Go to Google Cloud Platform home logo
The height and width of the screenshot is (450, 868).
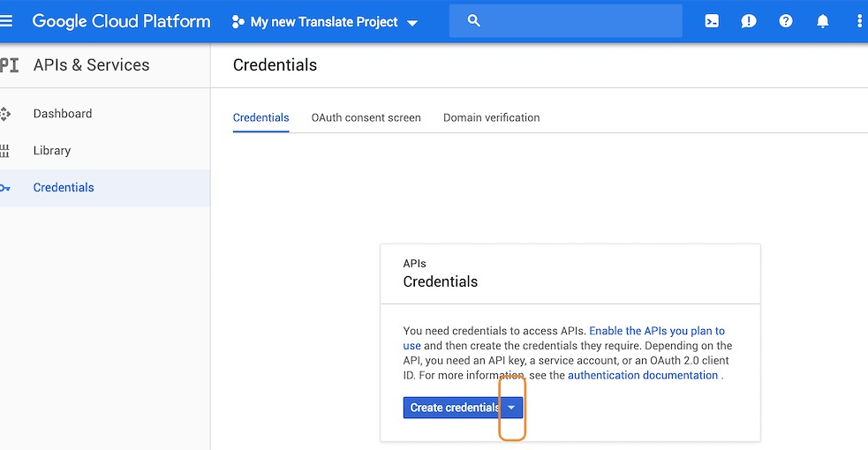[121, 21]
